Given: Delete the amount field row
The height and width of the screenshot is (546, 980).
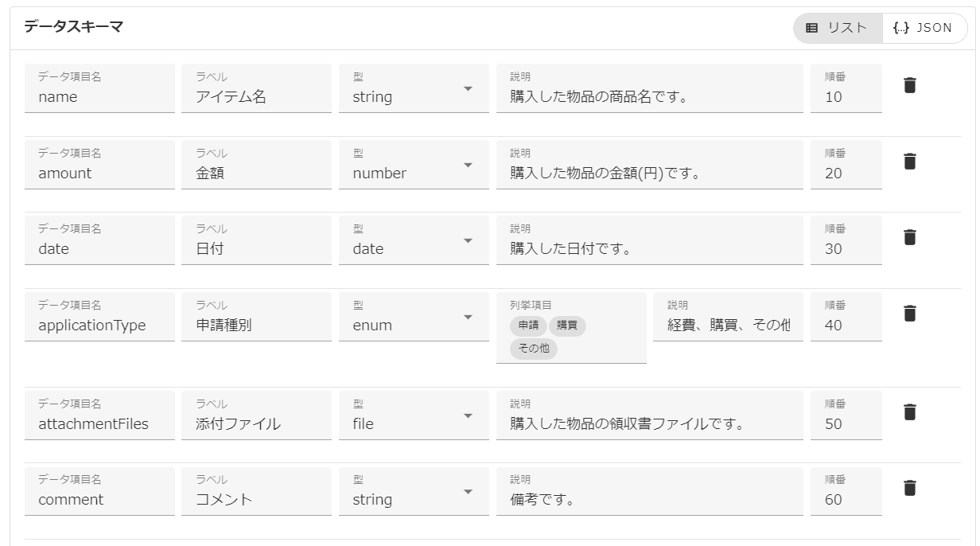Looking at the screenshot, I should (x=910, y=162).
